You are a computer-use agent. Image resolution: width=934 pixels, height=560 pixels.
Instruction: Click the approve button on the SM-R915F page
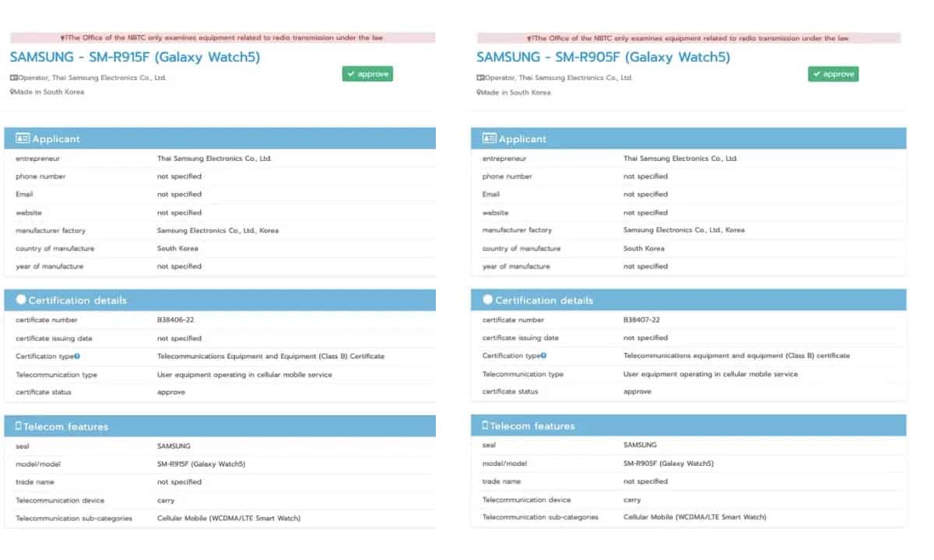coord(367,74)
